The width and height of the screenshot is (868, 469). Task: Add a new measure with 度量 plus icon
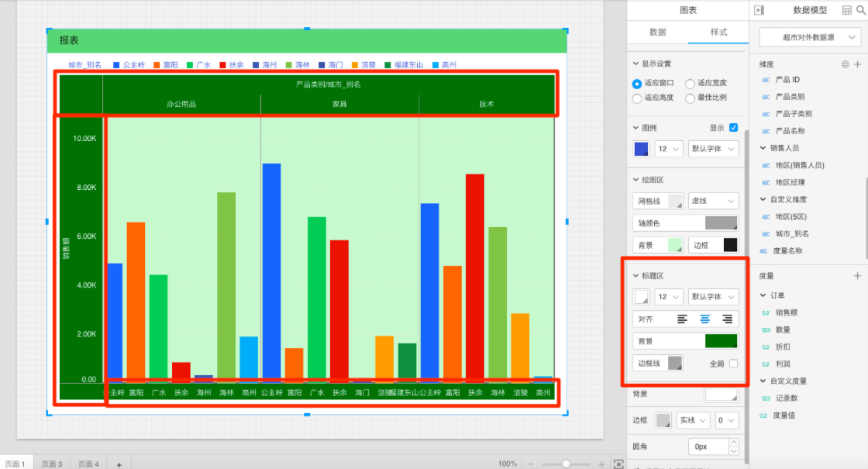coord(858,276)
